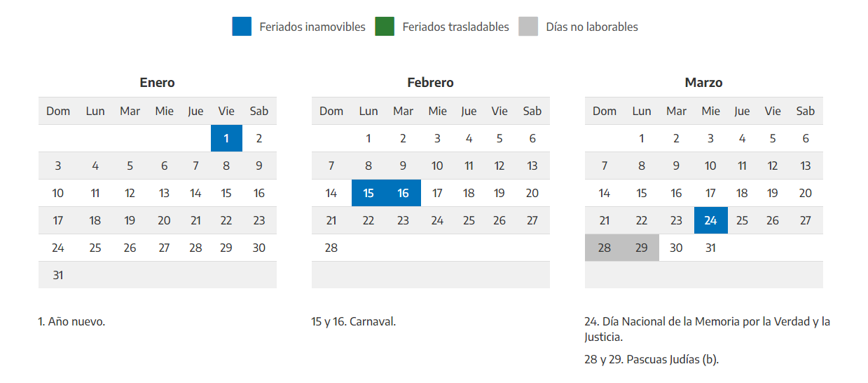
Task: Select February 28 in Febrero calendar
Action: (331, 248)
